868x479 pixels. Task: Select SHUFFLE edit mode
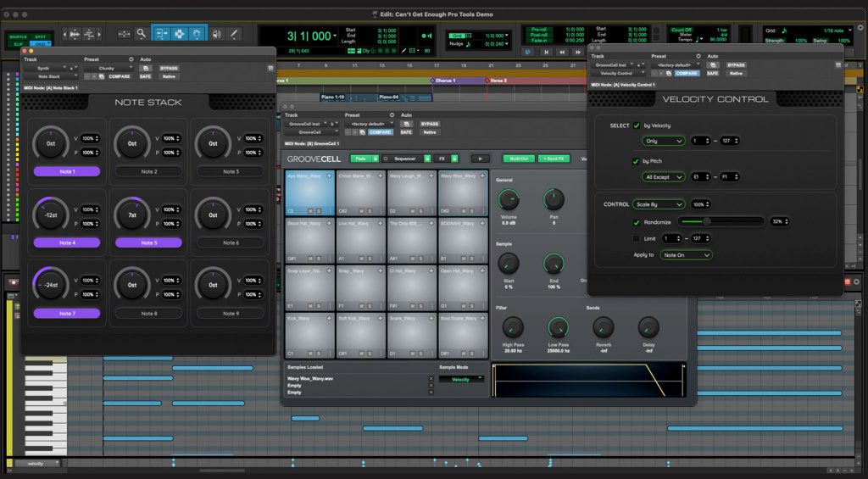coord(19,37)
